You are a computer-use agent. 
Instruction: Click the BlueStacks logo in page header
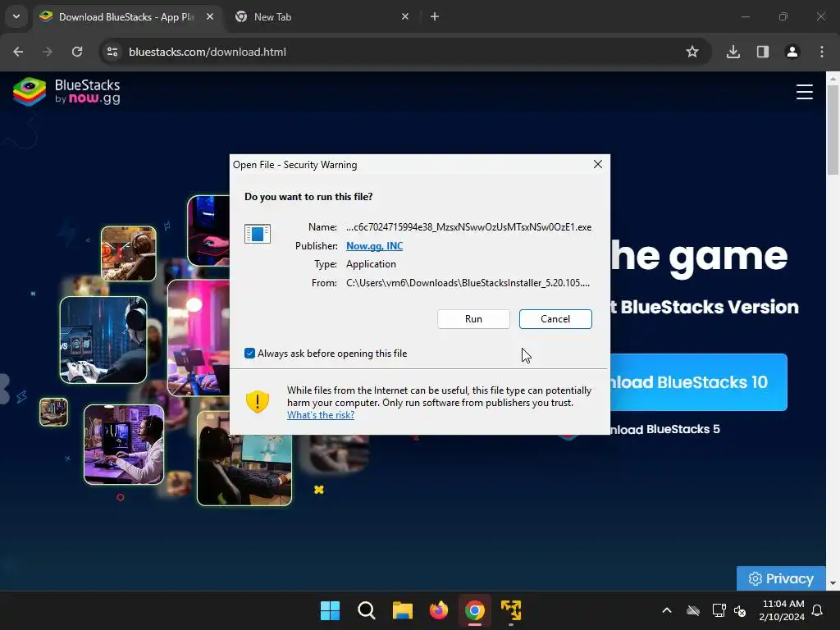(66, 92)
